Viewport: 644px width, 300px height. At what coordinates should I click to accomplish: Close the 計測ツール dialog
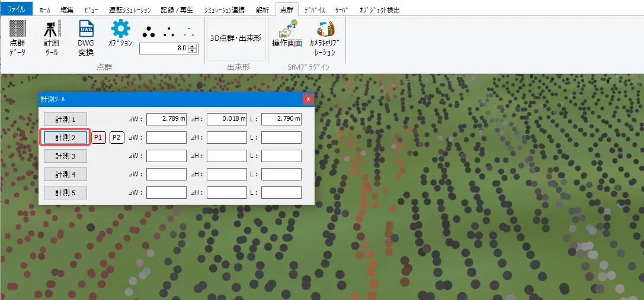pyautogui.click(x=307, y=99)
